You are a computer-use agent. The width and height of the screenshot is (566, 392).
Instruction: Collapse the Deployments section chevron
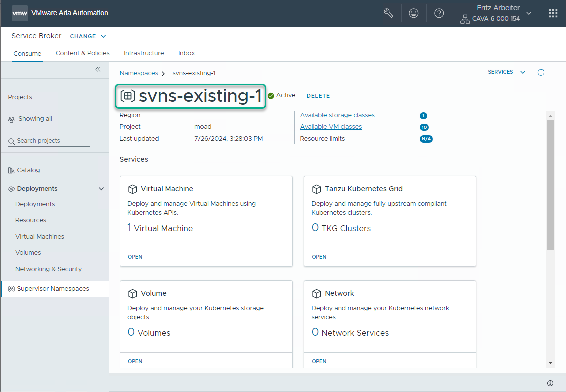point(102,188)
